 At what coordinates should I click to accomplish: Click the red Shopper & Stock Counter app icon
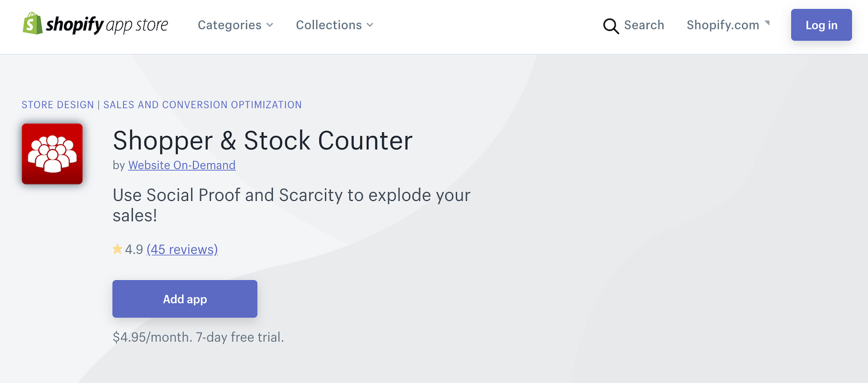[52, 154]
